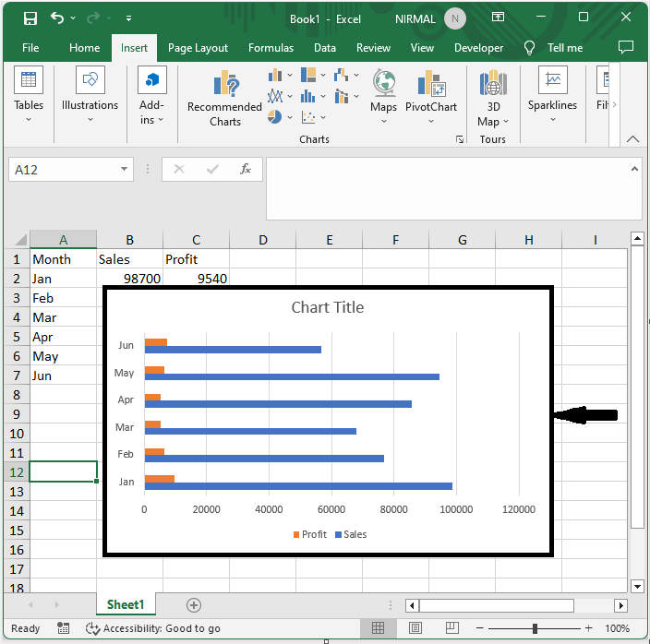This screenshot has height=644, width=650.
Task: Switch to Normal view
Action: [378, 627]
